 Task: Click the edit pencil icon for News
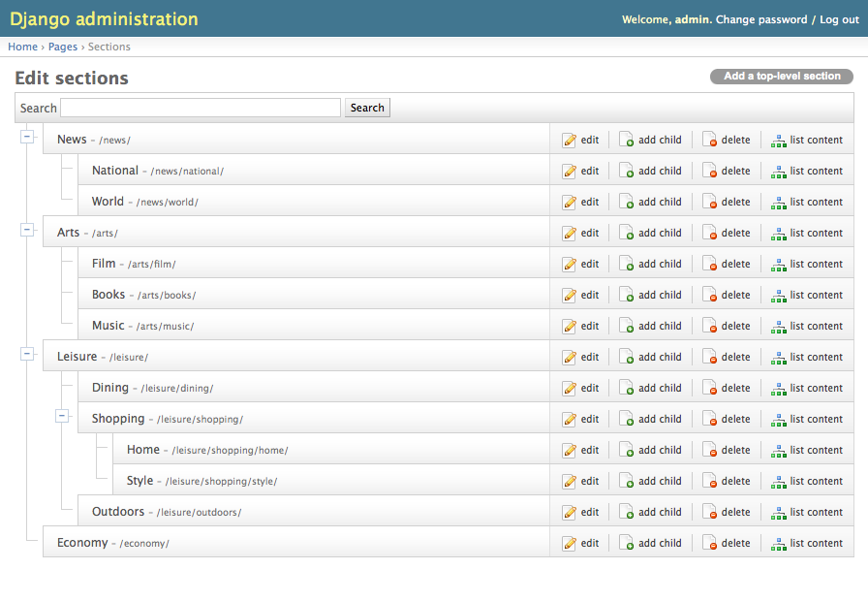pyautogui.click(x=570, y=141)
